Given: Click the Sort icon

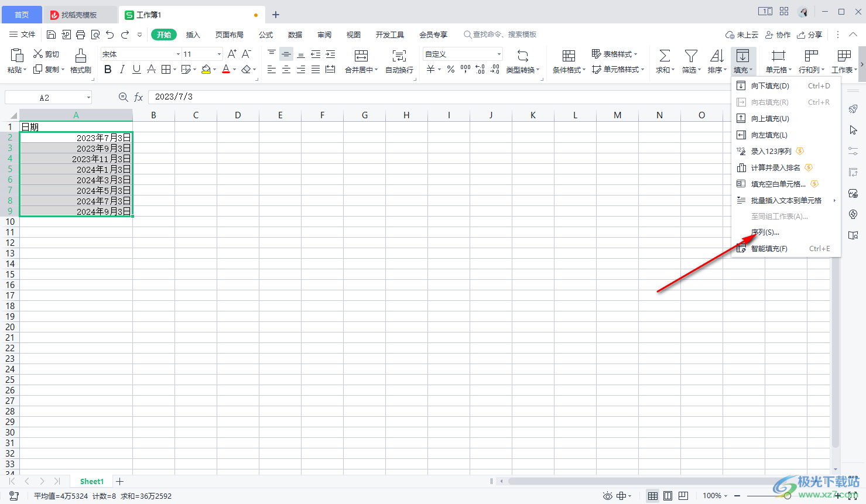Looking at the screenshot, I should pyautogui.click(x=717, y=56).
